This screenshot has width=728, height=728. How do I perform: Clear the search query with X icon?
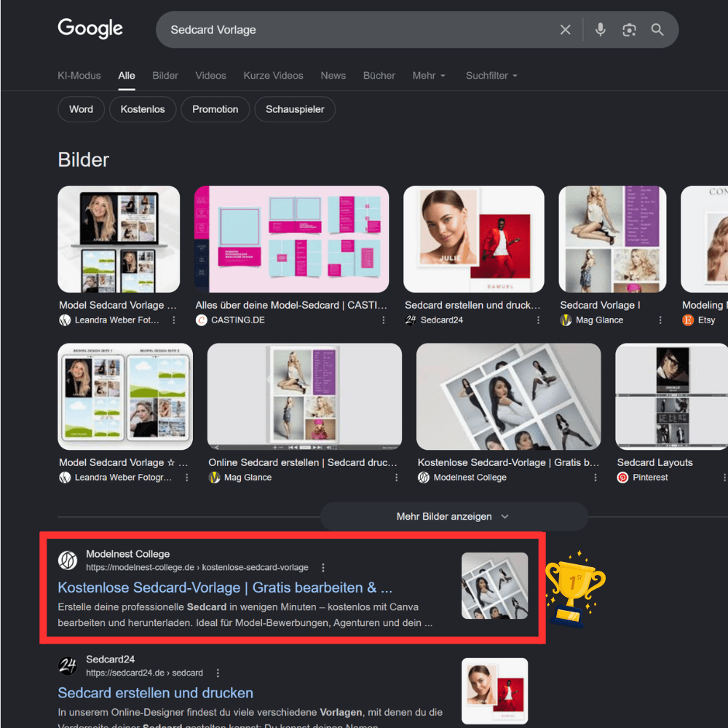(565, 30)
